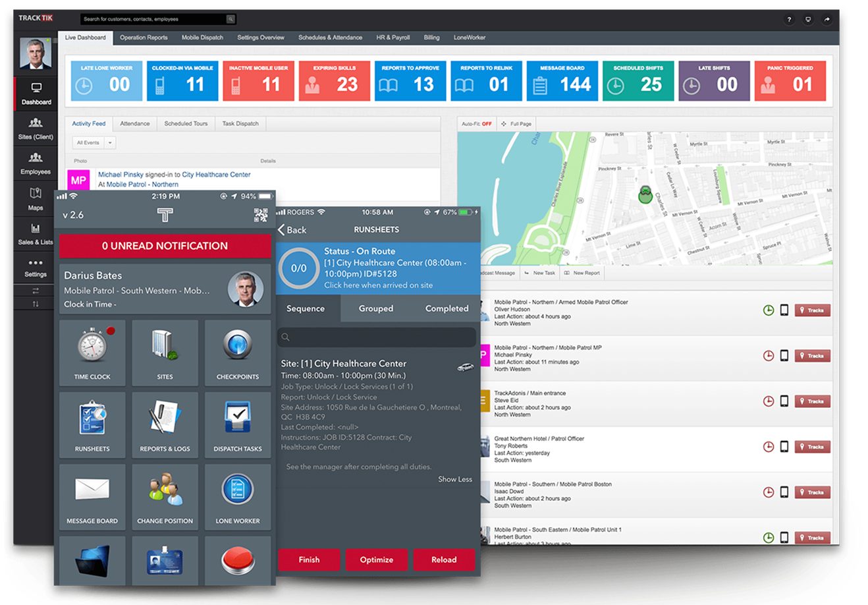The image size is (868, 605).
Task: Open Message Board icon in mobile app
Action: click(92, 497)
